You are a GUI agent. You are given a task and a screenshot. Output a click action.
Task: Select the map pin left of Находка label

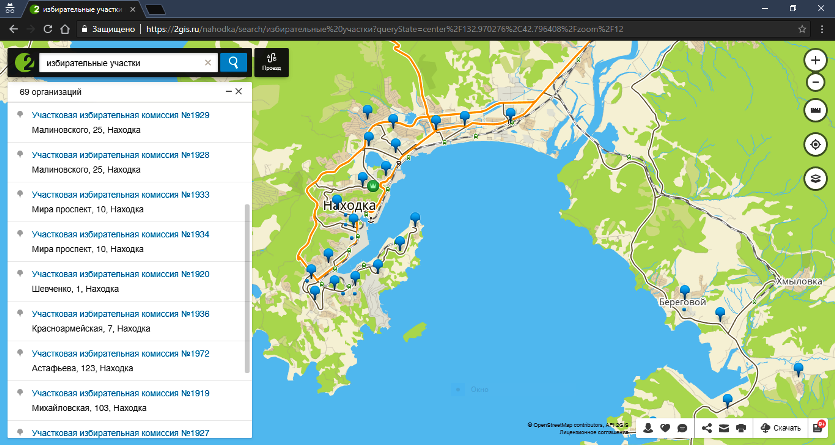click(x=337, y=201)
